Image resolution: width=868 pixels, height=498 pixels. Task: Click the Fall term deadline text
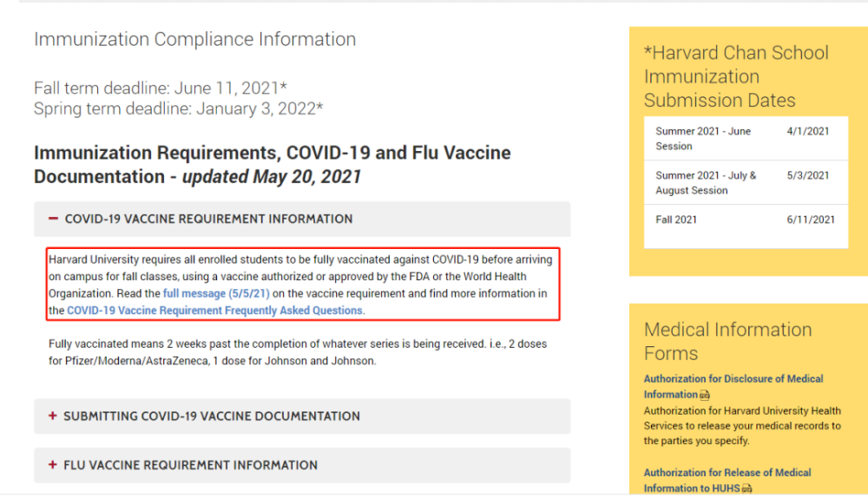click(160, 88)
